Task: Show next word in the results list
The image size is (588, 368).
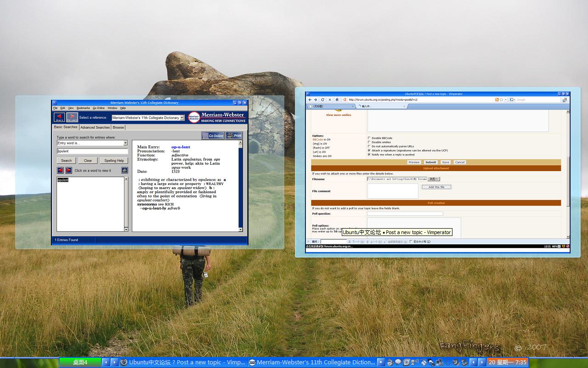Action: click(x=68, y=170)
